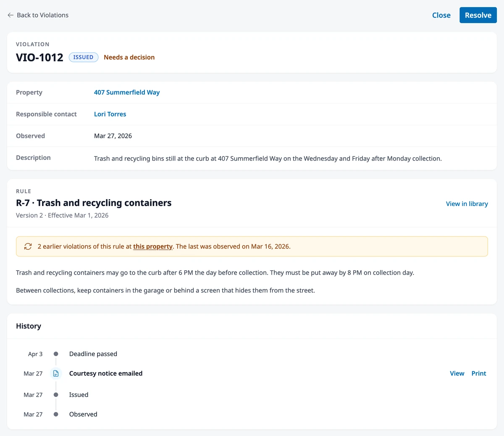Click Version 2 effective date text
This screenshot has height=436, width=504.
pos(62,215)
